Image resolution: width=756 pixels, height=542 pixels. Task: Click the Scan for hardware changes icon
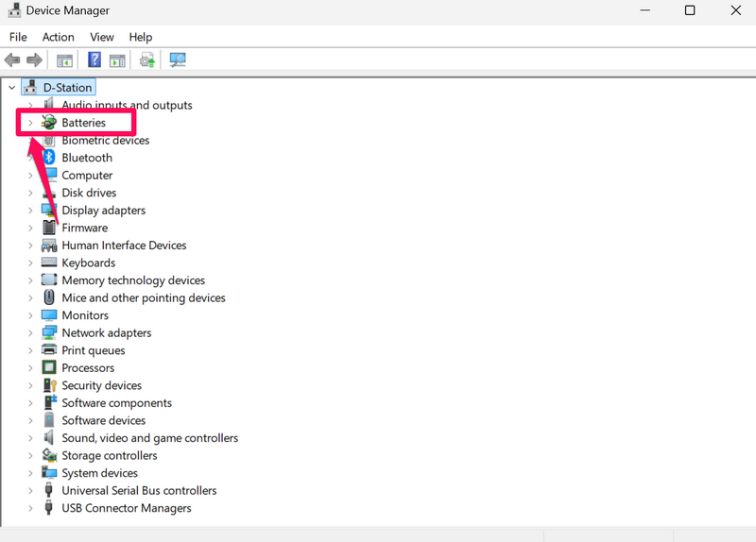pyautogui.click(x=178, y=60)
